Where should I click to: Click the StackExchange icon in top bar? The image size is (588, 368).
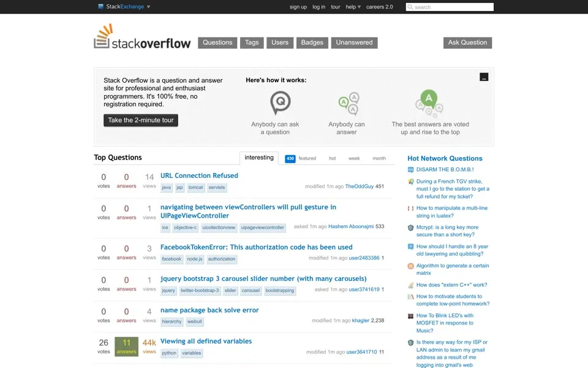pos(100,6)
